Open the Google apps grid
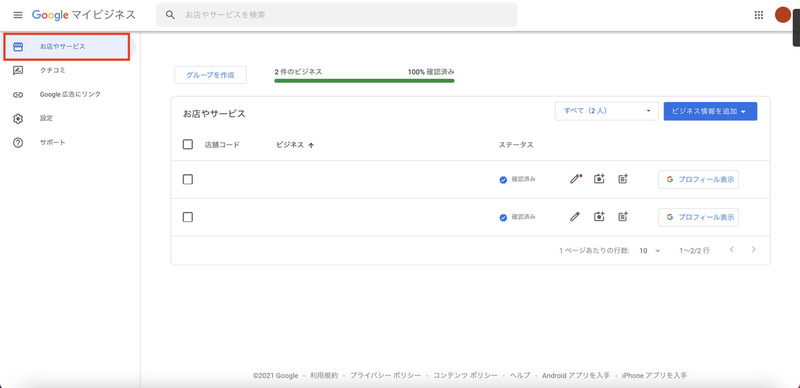Screen dimensions: 800x388 (x=759, y=15)
